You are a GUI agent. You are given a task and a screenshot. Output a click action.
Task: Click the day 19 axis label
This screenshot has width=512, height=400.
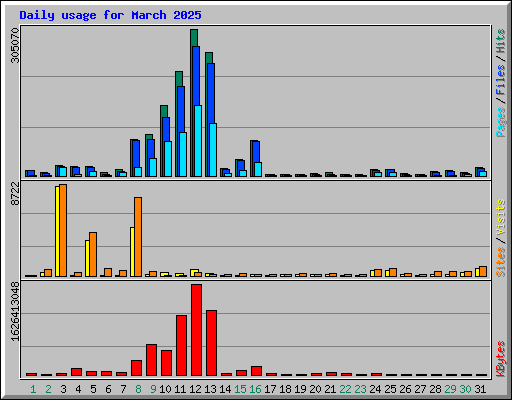point(300,389)
